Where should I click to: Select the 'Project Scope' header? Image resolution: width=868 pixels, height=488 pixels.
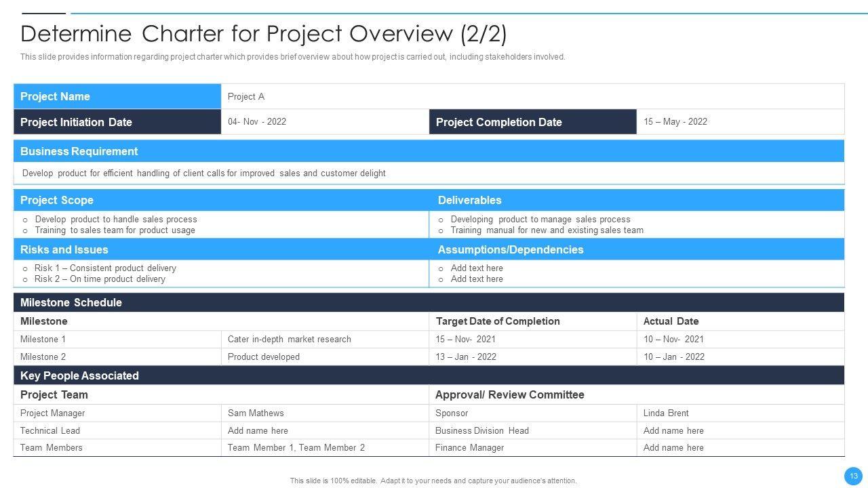[x=221, y=200]
